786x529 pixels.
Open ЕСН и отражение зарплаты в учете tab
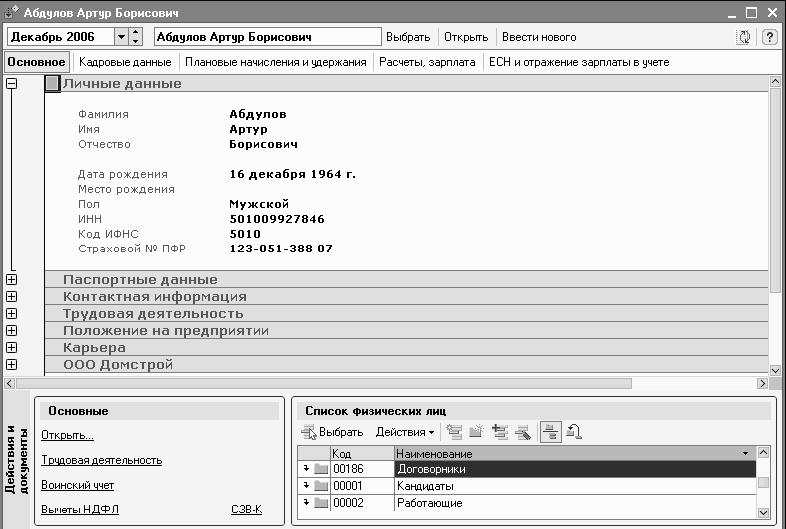579,62
